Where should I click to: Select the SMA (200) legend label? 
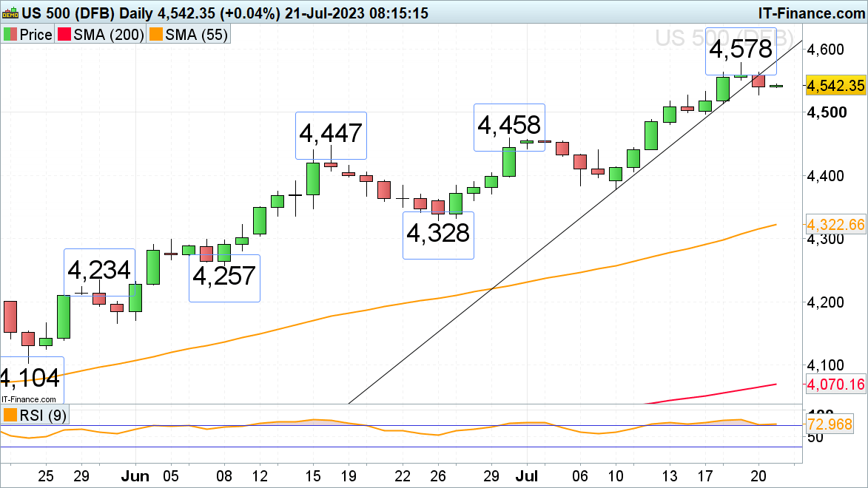[109, 35]
